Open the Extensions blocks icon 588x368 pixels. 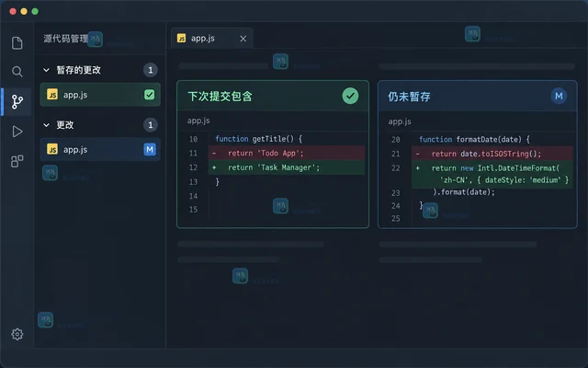click(x=17, y=161)
